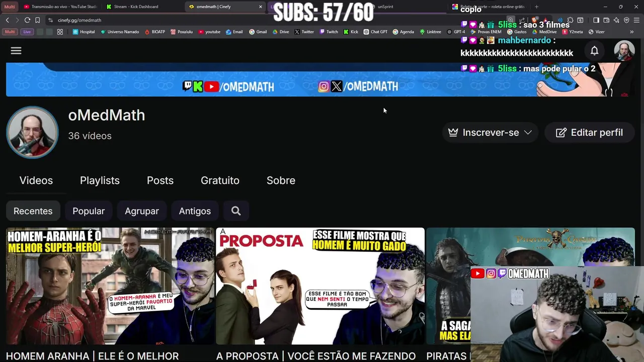Viewport: 644px width, 362px height.
Task: Open the browser main menu icon
Action: point(636,20)
